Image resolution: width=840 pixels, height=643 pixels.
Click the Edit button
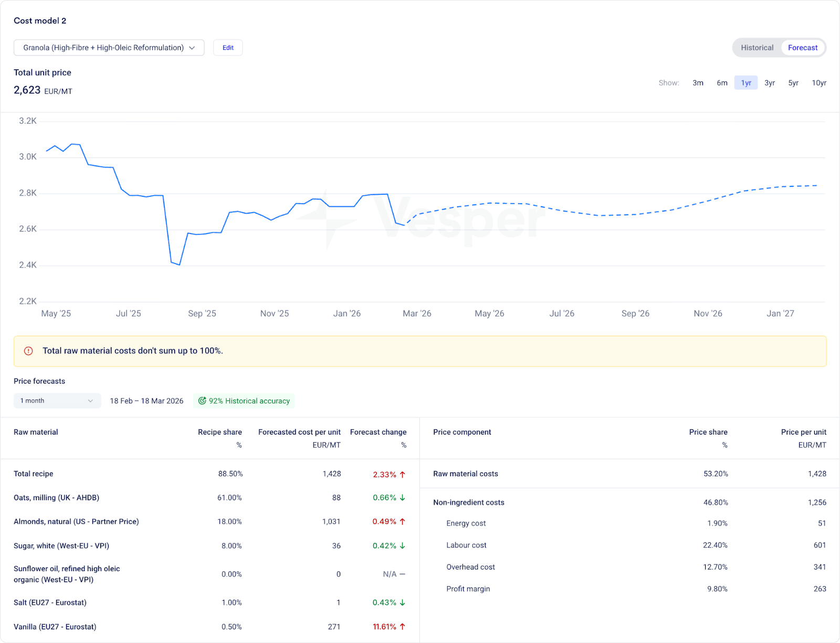pos(228,48)
